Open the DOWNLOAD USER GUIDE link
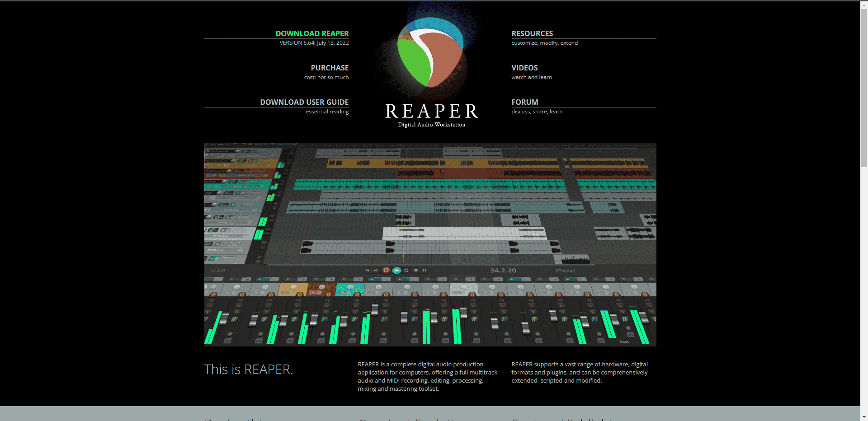Screen dimensions: 868x421 pyautogui.click(x=304, y=102)
